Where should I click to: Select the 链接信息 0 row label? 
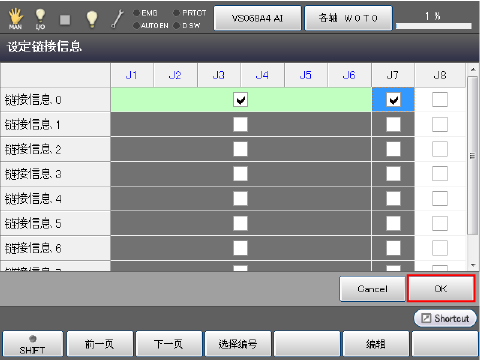click(x=55, y=100)
